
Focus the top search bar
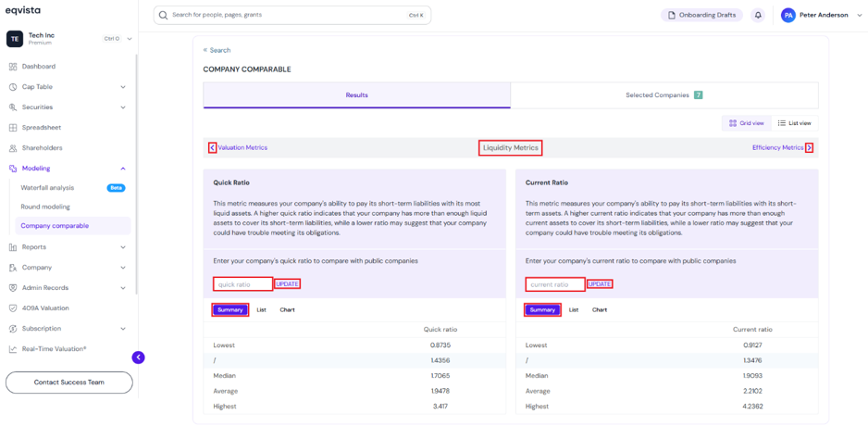(x=291, y=15)
